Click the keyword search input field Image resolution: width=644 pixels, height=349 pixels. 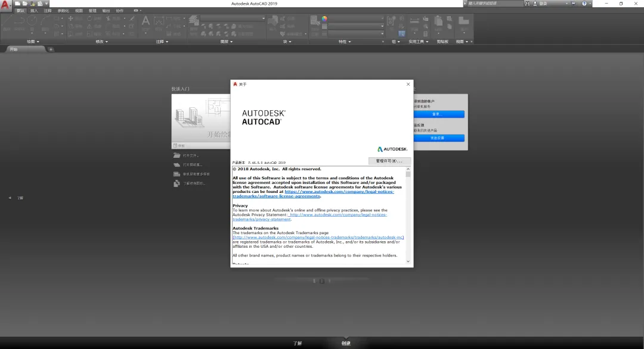click(495, 4)
